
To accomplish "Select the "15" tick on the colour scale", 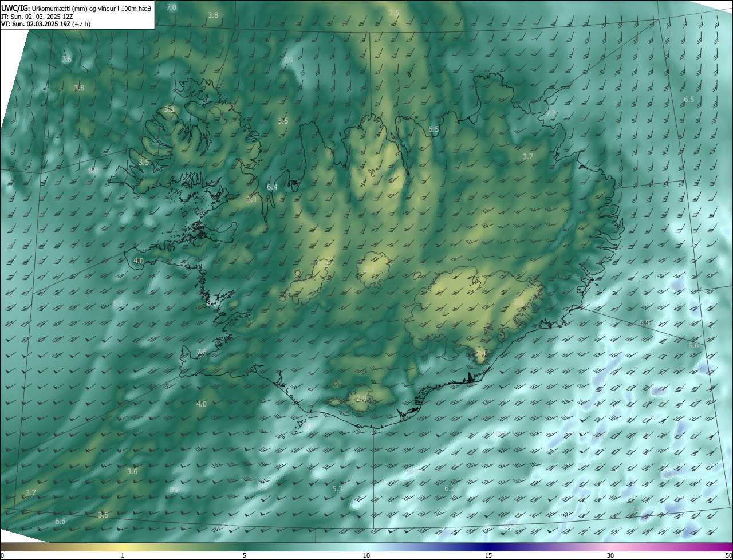I will 488,555.
